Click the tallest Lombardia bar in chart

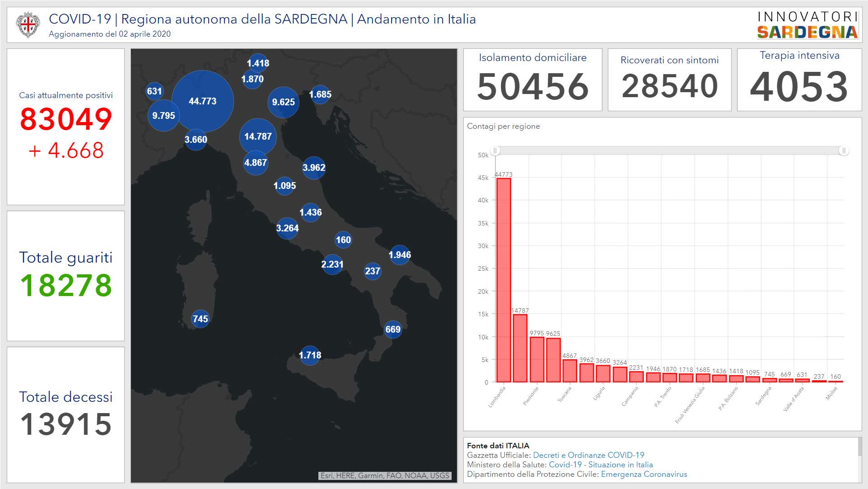coord(504,280)
